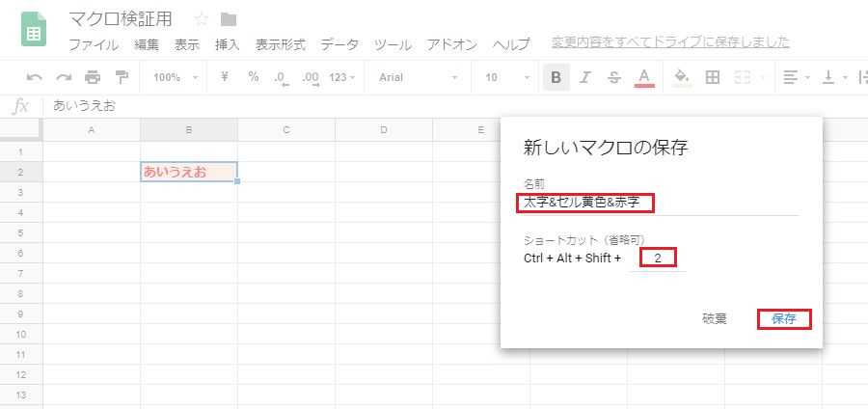The width and height of the screenshot is (868, 409).
Task: Open the fill color bucket picker
Action: (682, 77)
